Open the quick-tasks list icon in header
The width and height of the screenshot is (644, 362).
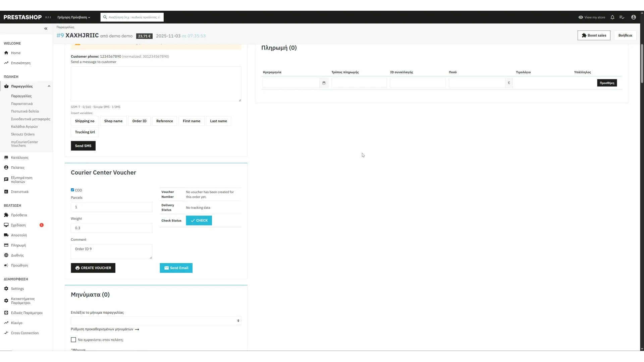622,17
